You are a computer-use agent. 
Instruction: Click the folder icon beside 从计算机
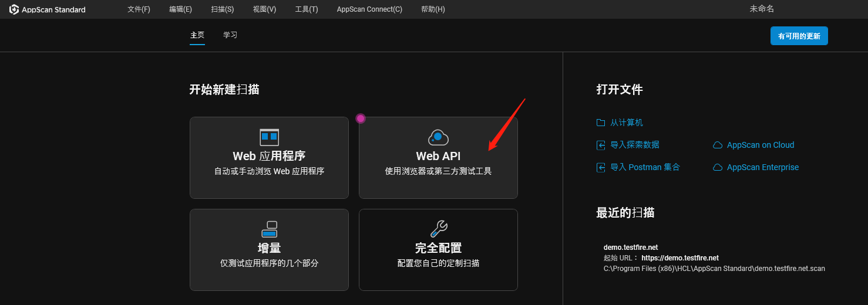(601, 123)
